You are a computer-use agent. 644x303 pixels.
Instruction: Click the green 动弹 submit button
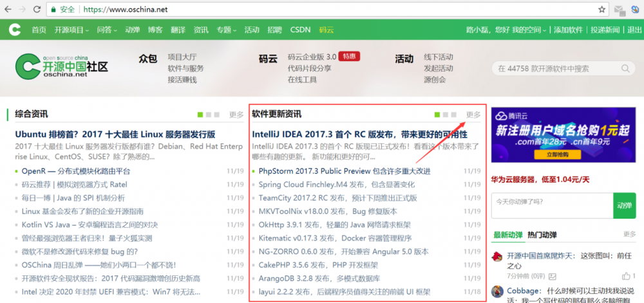point(624,205)
